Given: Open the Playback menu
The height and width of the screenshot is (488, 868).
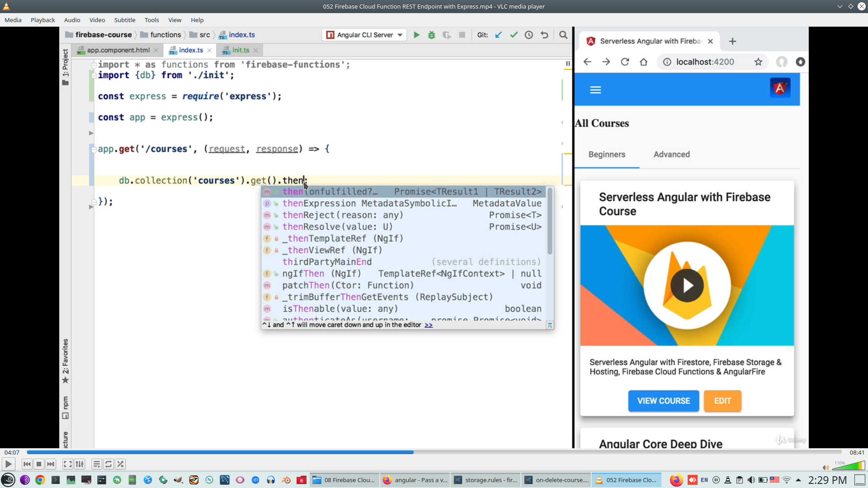Looking at the screenshot, I should 42,20.
